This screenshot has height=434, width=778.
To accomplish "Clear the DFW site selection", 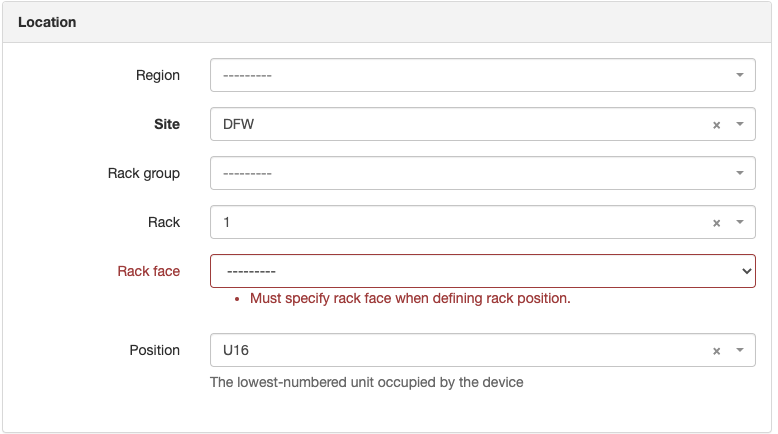I will point(716,125).
